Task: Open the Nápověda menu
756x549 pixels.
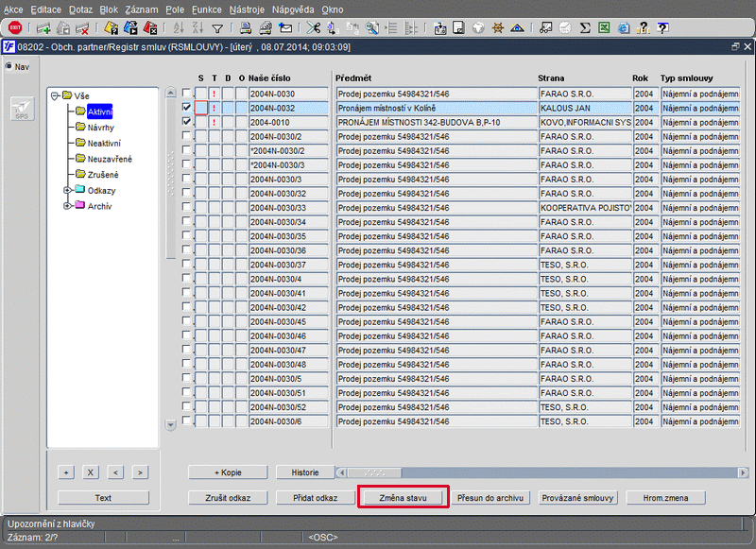Action: (293, 9)
